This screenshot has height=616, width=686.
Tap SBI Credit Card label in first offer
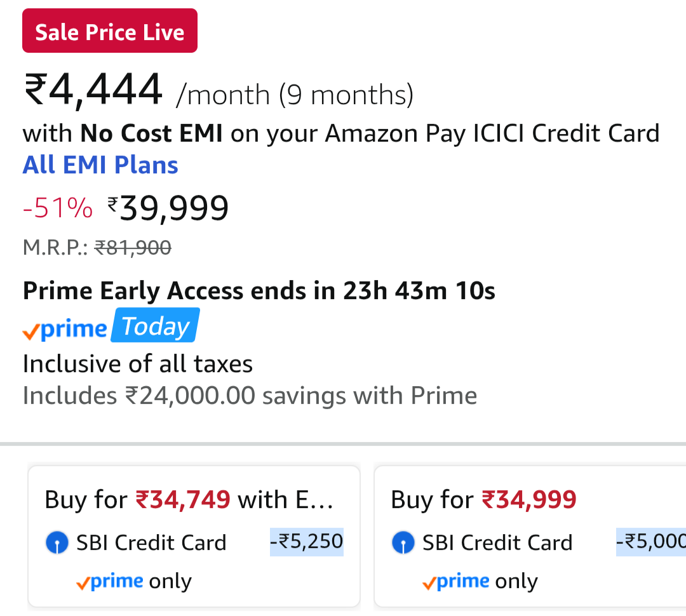[x=151, y=543]
